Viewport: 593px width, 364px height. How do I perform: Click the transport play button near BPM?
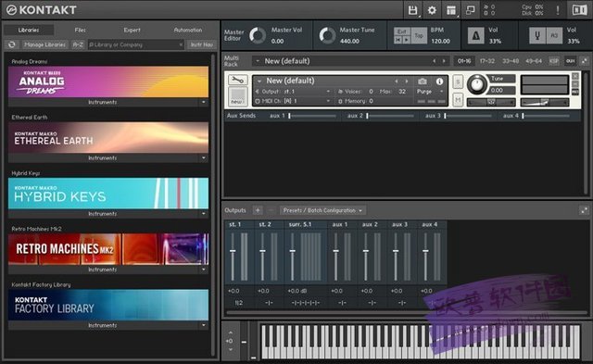coord(407,40)
